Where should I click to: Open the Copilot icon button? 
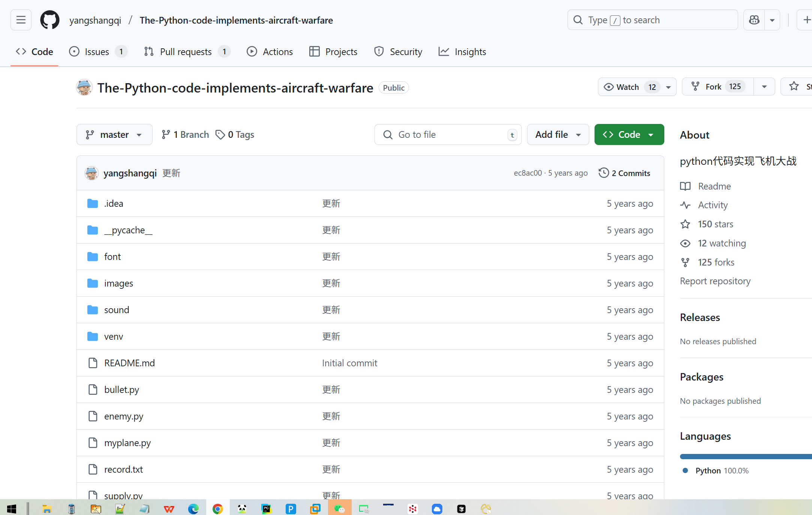pos(754,20)
